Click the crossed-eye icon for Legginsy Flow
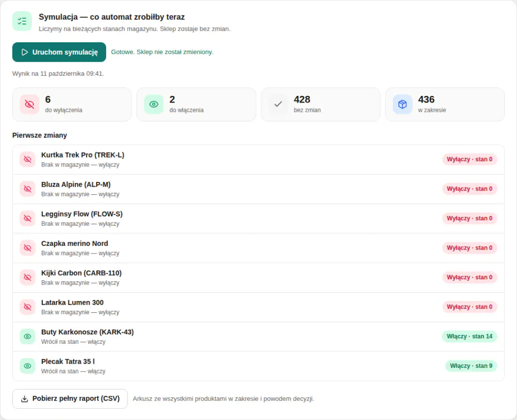This screenshot has width=517, height=420. pyautogui.click(x=28, y=218)
